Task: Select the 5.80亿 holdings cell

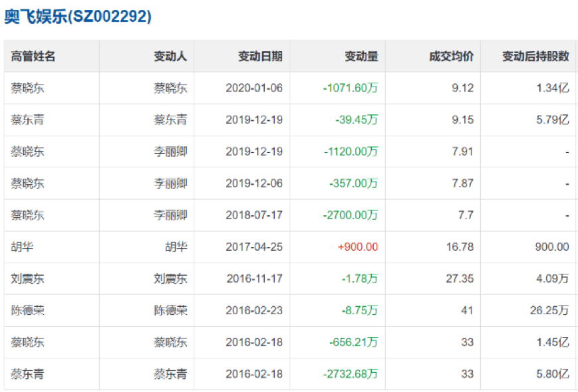Action: click(553, 374)
